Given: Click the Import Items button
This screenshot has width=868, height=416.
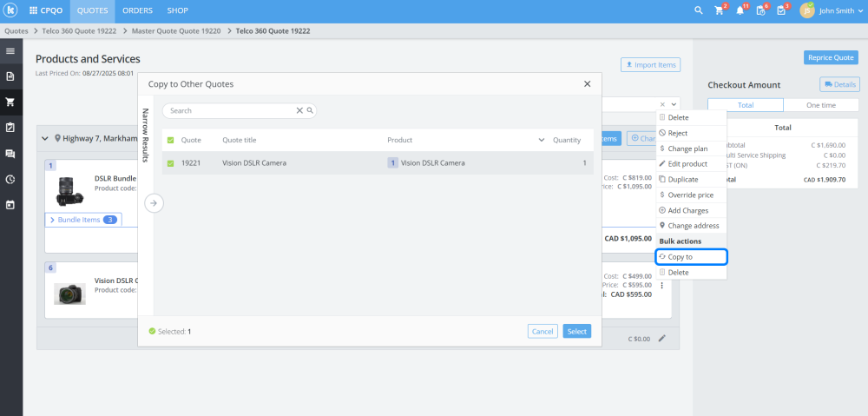Looking at the screenshot, I should (650, 65).
